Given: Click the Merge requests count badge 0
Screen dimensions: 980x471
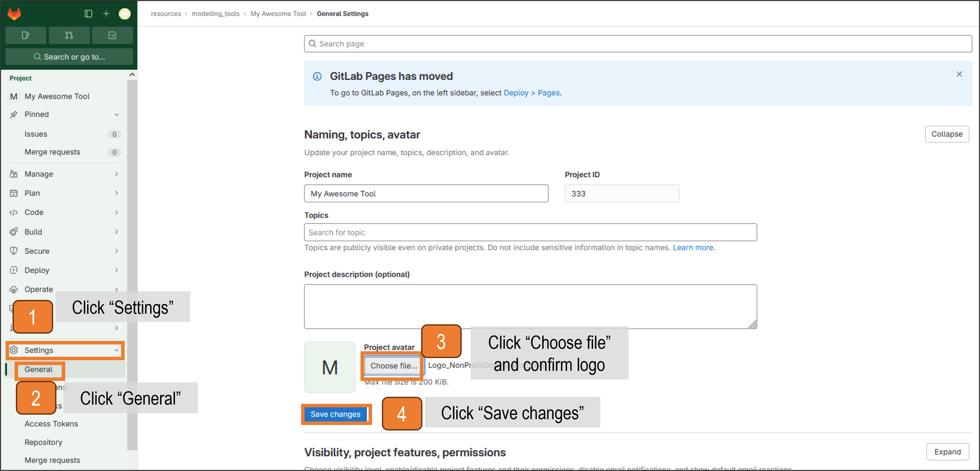Looking at the screenshot, I should 114,152.
